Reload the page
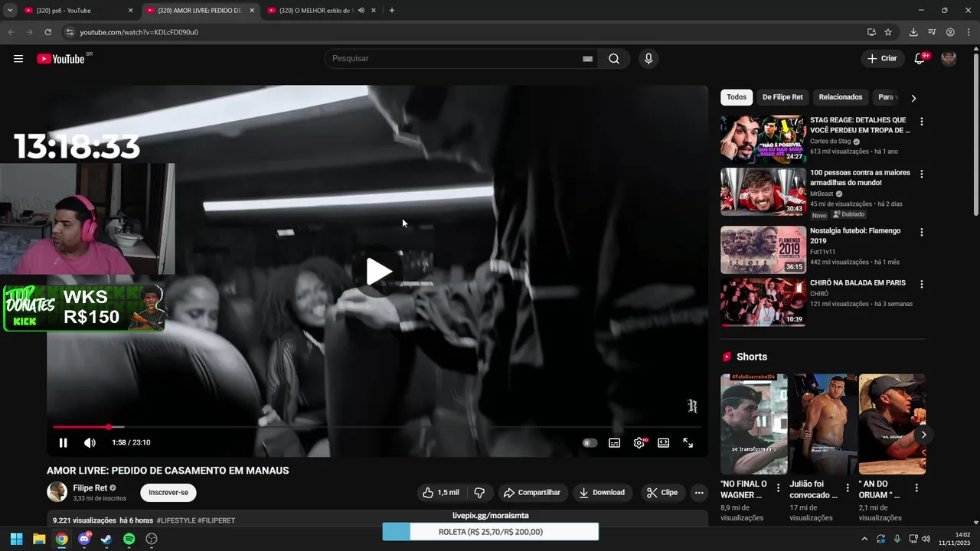Image resolution: width=980 pixels, height=551 pixels. 47,32
